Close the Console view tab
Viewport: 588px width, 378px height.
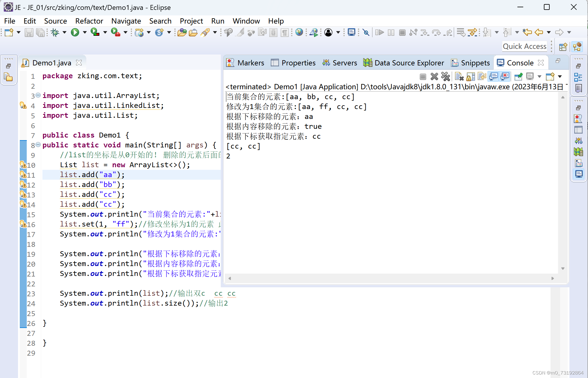tap(541, 63)
